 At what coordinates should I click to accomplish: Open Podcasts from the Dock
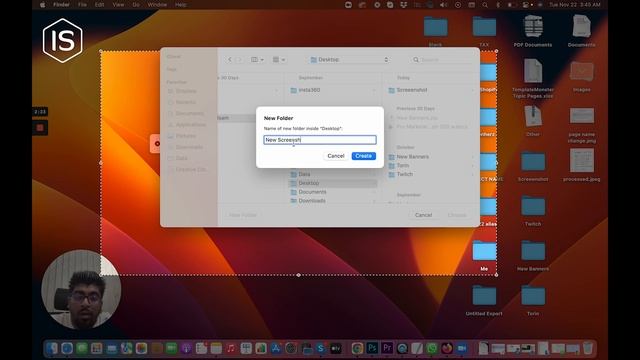[186, 348]
